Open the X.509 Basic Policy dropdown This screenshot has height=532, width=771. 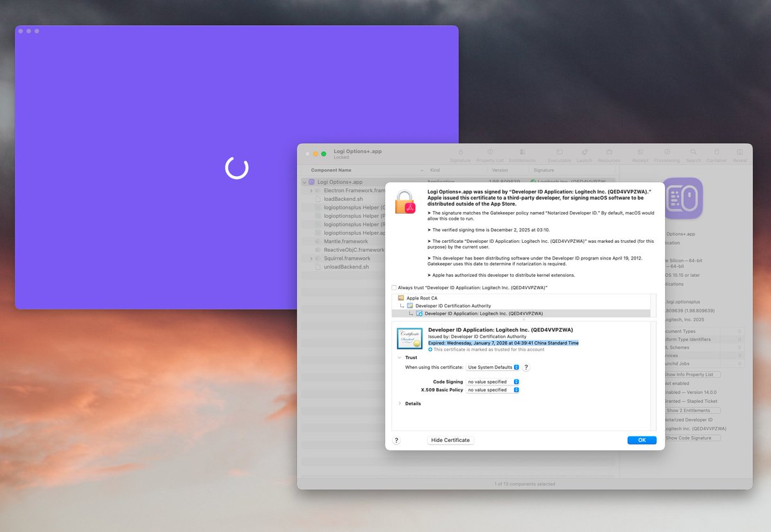pos(492,390)
